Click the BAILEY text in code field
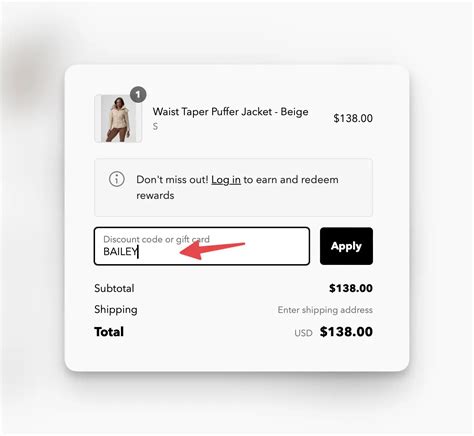This screenshot has height=436, width=474. pyautogui.click(x=120, y=251)
